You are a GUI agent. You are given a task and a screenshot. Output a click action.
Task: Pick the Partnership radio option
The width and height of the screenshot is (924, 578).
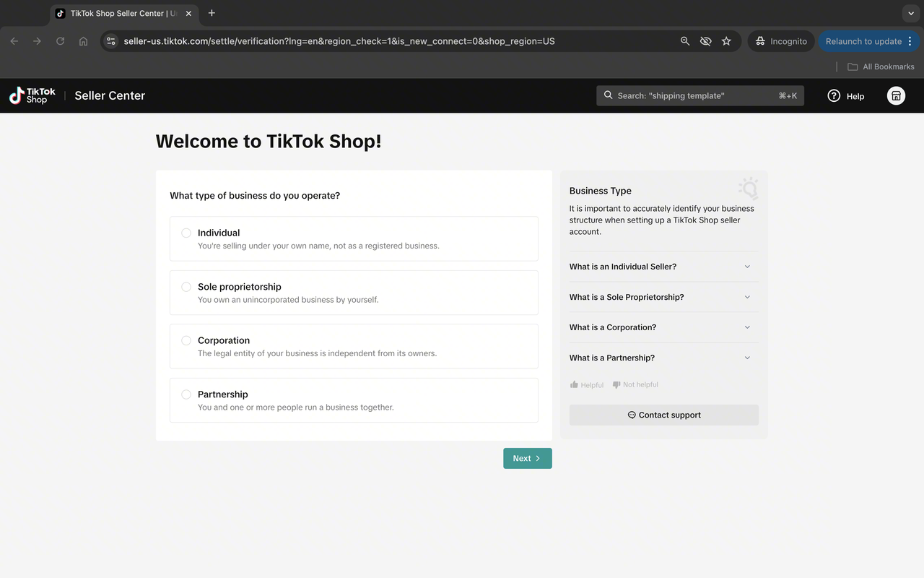pos(186,394)
